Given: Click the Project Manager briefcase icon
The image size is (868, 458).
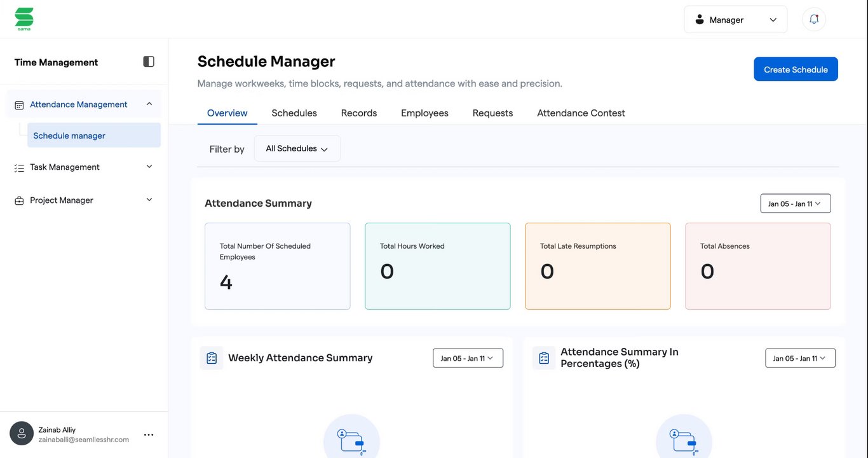Looking at the screenshot, I should [x=19, y=201].
